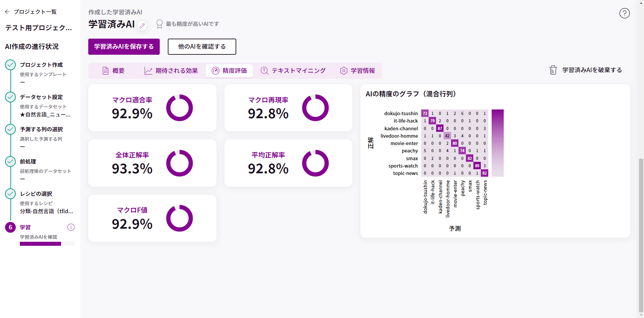The image size is (644, 318).
Task: Click the 全体正解率 donut chart
Action: pyautogui.click(x=180, y=163)
